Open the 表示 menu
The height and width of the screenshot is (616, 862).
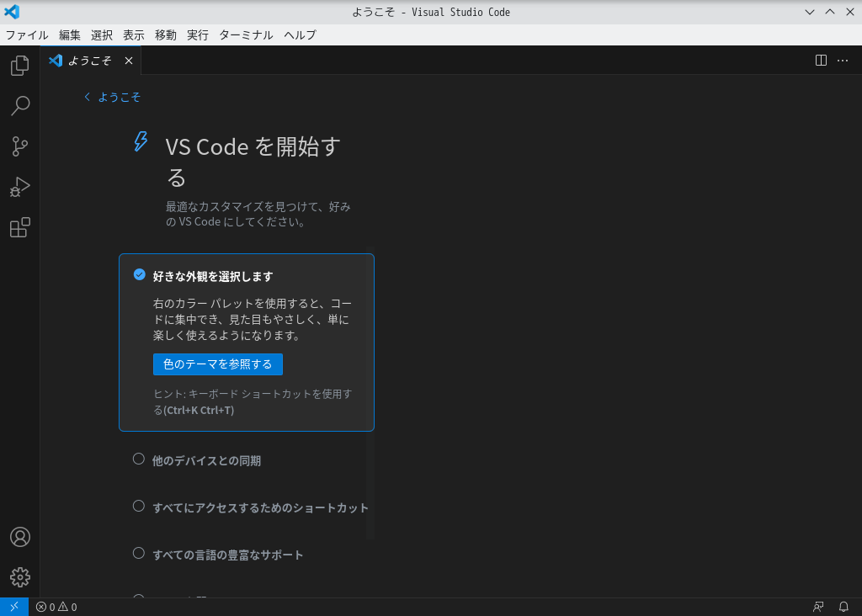(134, 35)
